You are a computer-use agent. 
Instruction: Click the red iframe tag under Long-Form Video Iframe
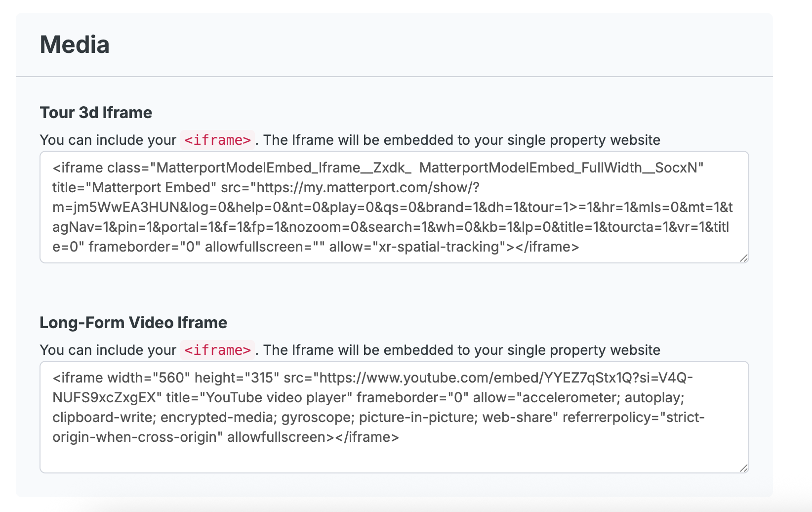click(217, 350)
